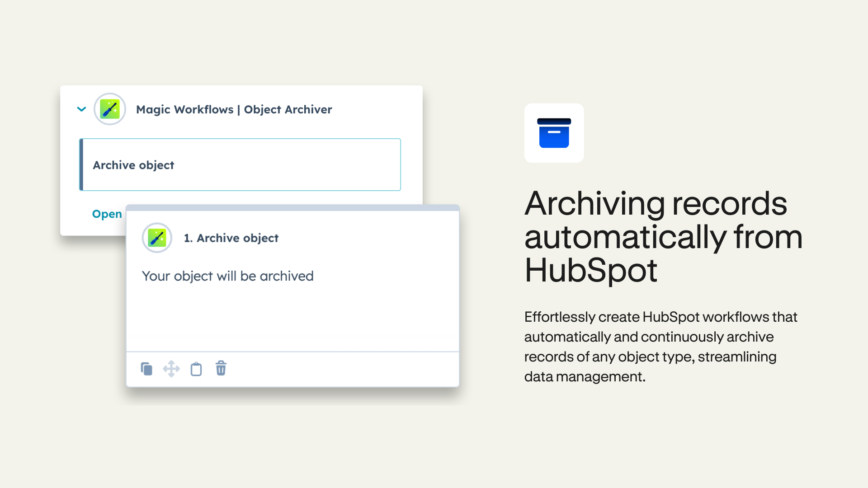Click the clipboard paste icon
This screenshot has height=488, width=868.
tap(196, 369)
